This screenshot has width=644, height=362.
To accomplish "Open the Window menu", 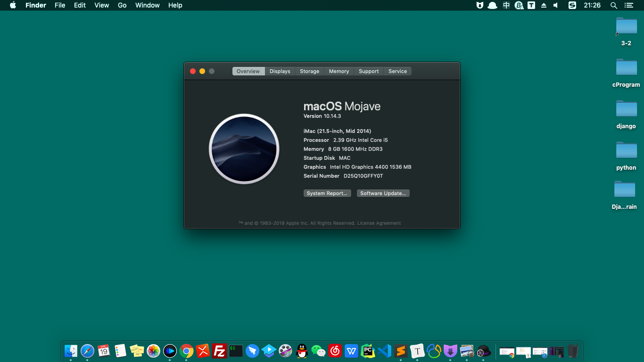I will click(147, 5).
